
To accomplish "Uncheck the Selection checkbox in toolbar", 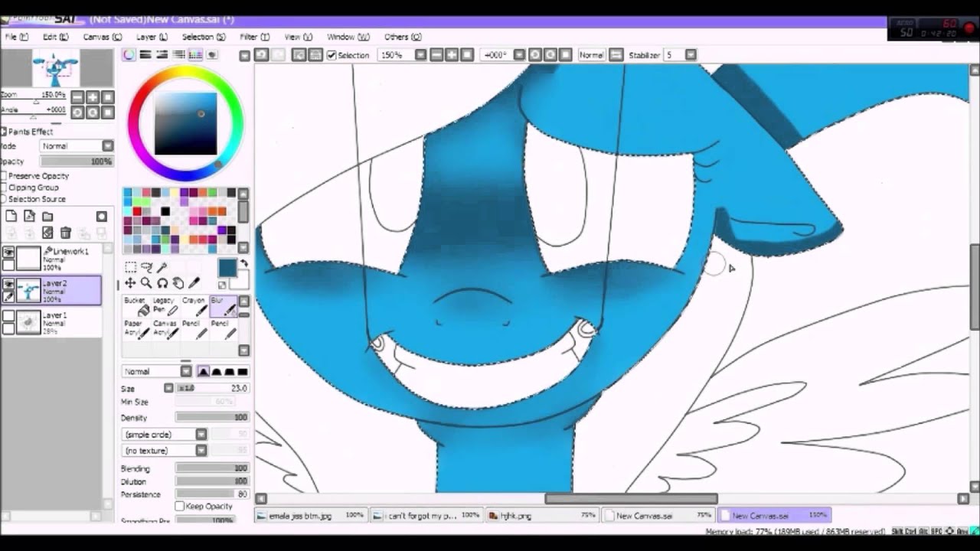I will [x=332, y=55].
